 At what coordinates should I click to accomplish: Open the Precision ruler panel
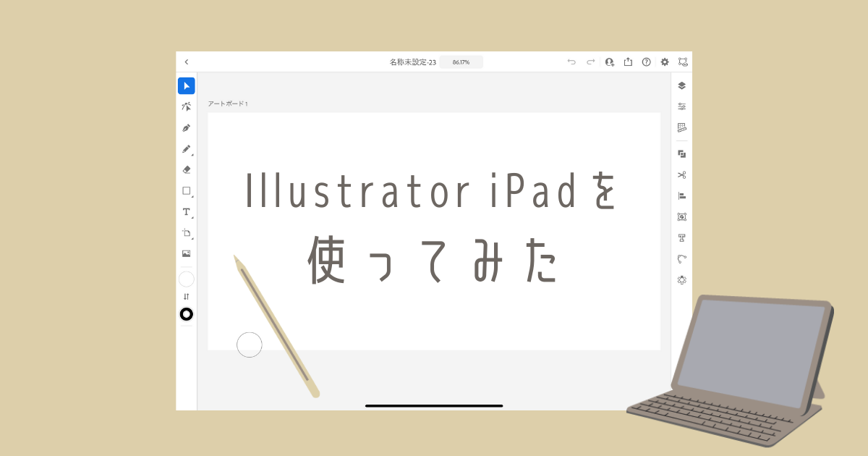[681, 127]
